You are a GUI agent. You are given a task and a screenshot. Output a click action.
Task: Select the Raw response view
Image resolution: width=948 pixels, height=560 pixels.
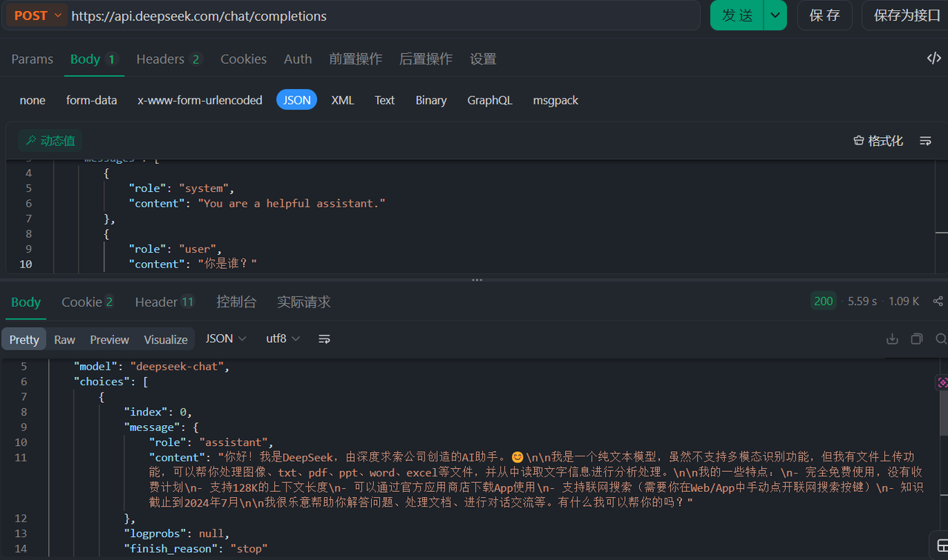coord(64,339)
